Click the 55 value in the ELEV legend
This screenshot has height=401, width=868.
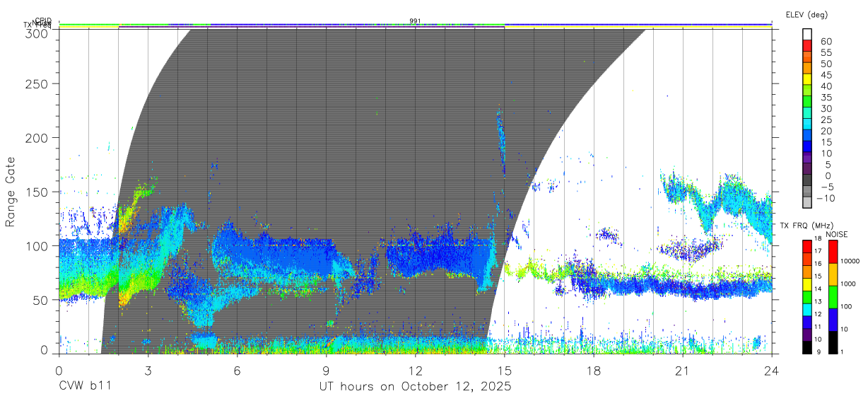827,52
